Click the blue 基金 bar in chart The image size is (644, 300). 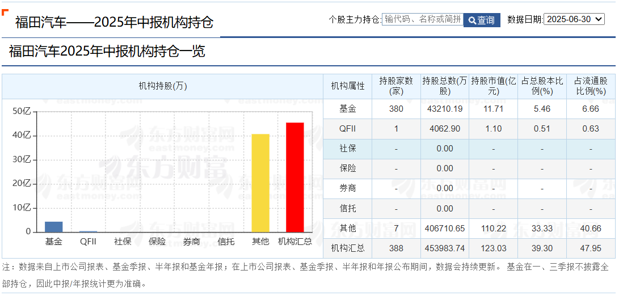54,227
